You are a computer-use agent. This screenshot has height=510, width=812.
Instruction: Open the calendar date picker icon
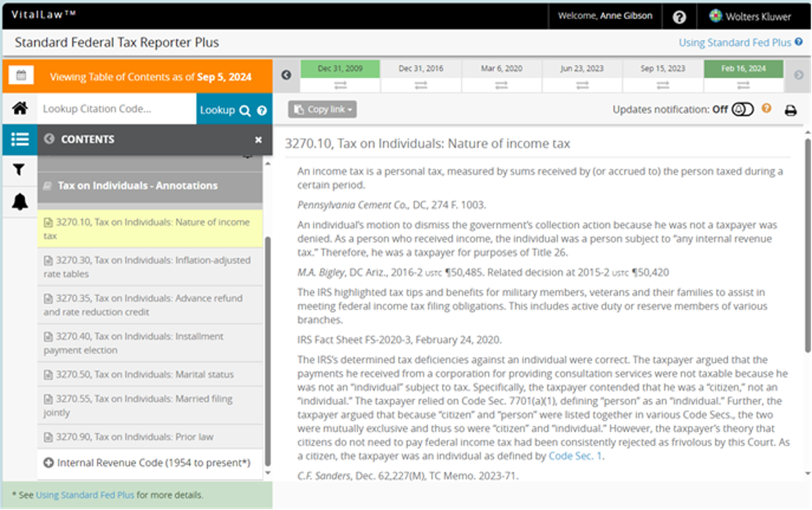21,76
